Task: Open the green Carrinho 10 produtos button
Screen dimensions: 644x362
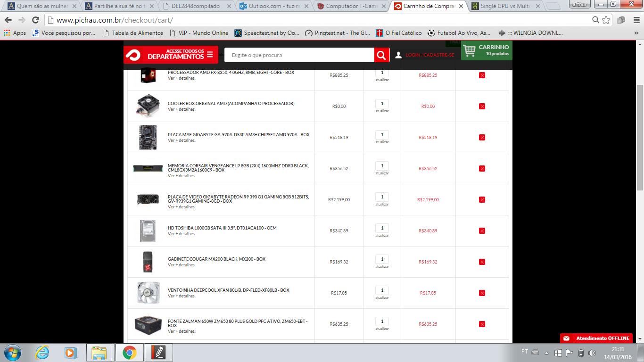Action: click(487, 50)
